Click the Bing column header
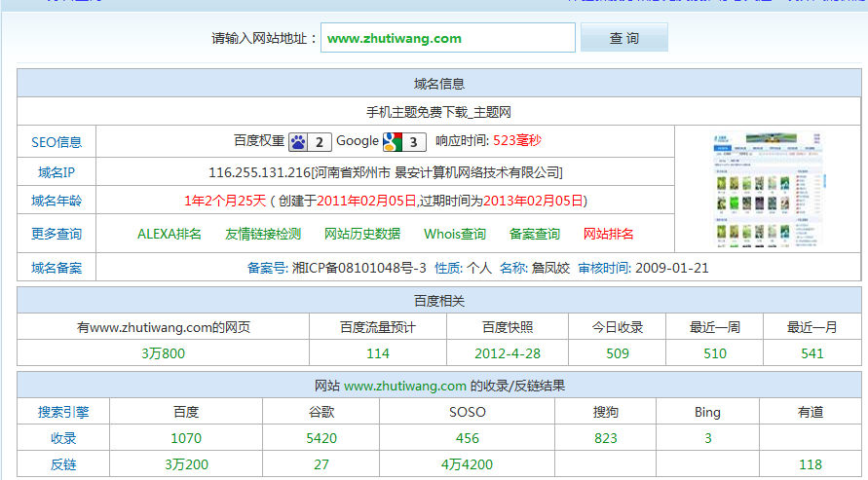 [x=708, y=412]
